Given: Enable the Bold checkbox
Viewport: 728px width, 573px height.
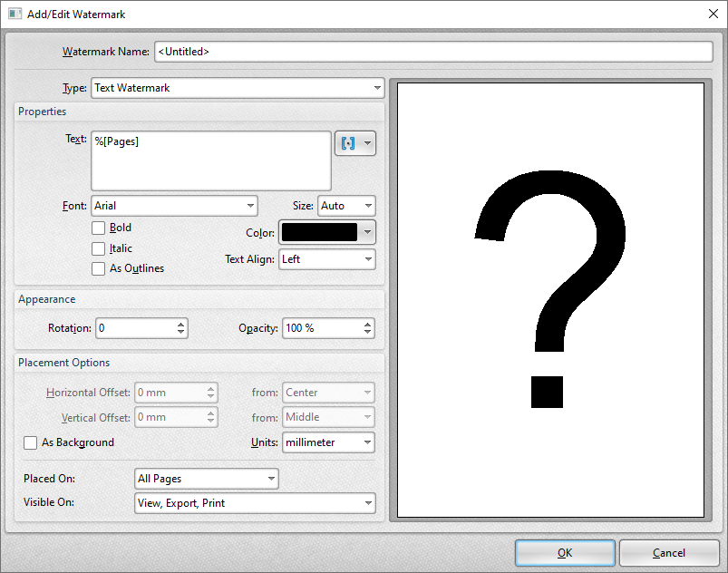Looking at the screenshot, I should click(x=98, y=228).
